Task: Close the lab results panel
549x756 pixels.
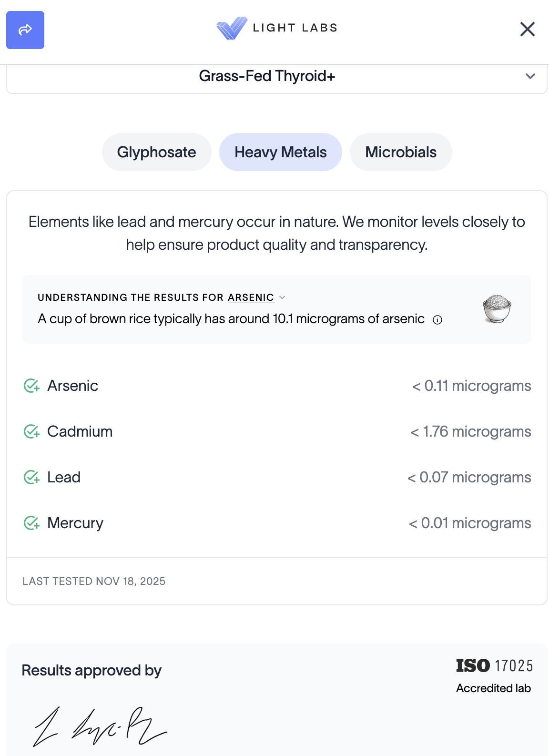Action: 527,29
